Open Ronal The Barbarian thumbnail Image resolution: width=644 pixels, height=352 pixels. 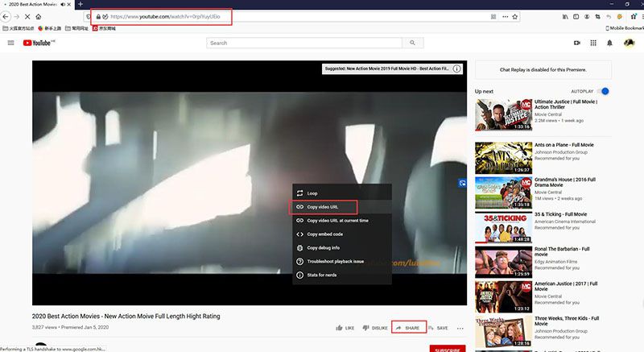[x=504, y=262]
